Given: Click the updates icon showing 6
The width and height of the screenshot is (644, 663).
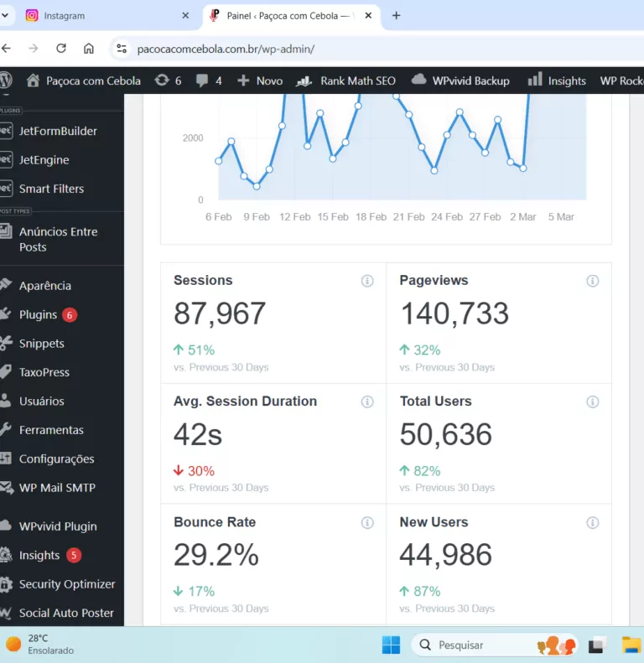Looking at the screenshot, I should pos(168,80).
